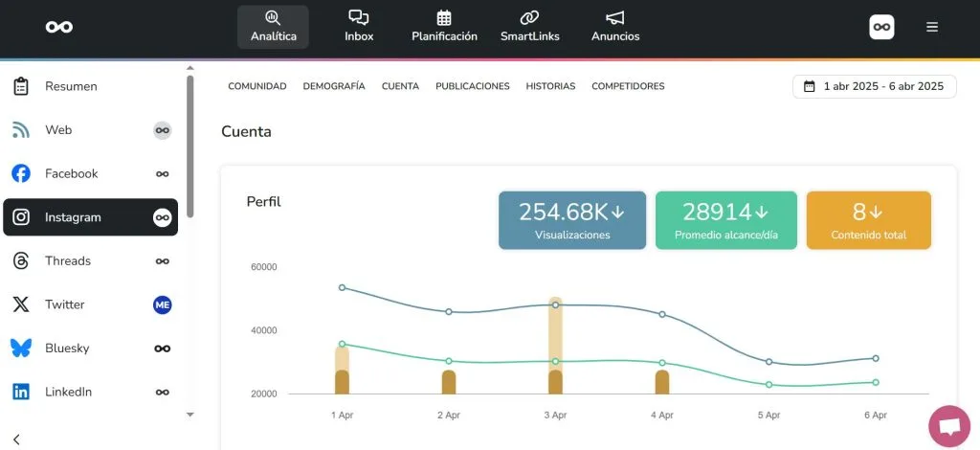Click the brand profile avatar
The width and height of the screenshot is (980, 450).
tap(881, 27)
